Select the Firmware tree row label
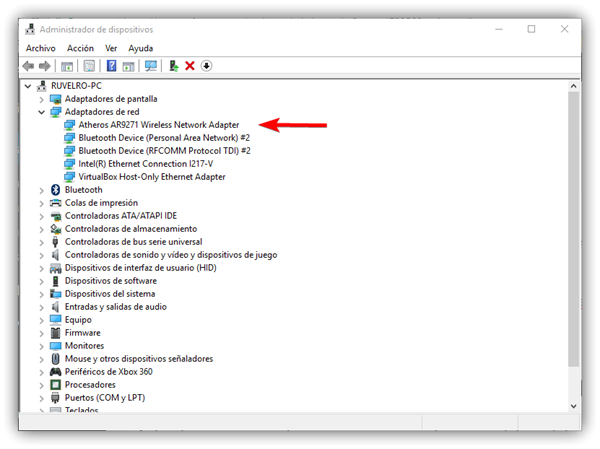Viewport: 600px width, 449px height. [83, 333]
